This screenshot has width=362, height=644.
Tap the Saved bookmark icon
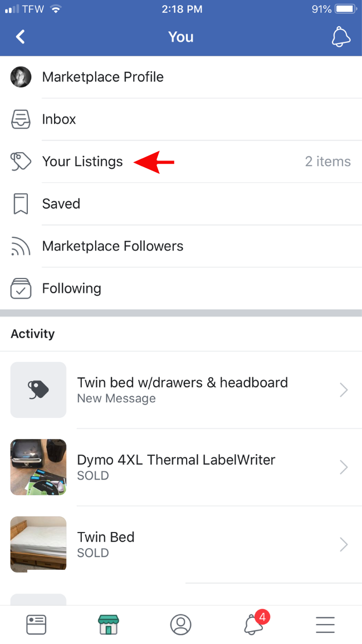click(21, 204)
